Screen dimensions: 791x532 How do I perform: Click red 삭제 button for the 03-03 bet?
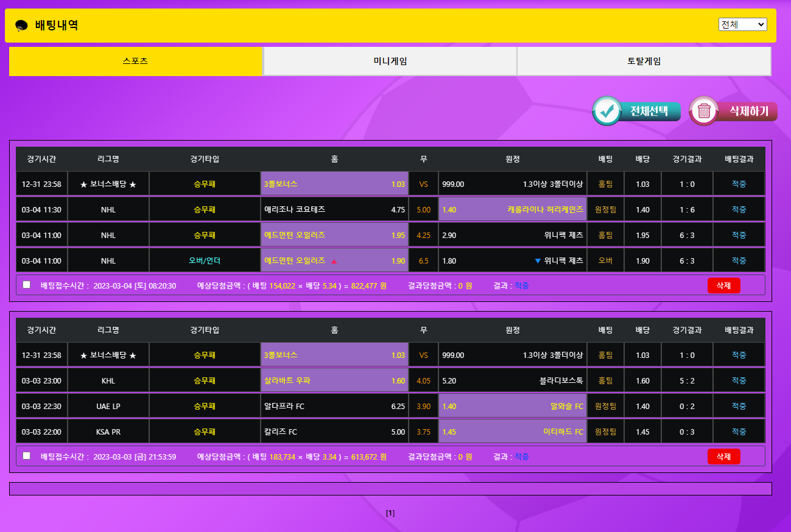pyautogui.click(x=723, y=456)
